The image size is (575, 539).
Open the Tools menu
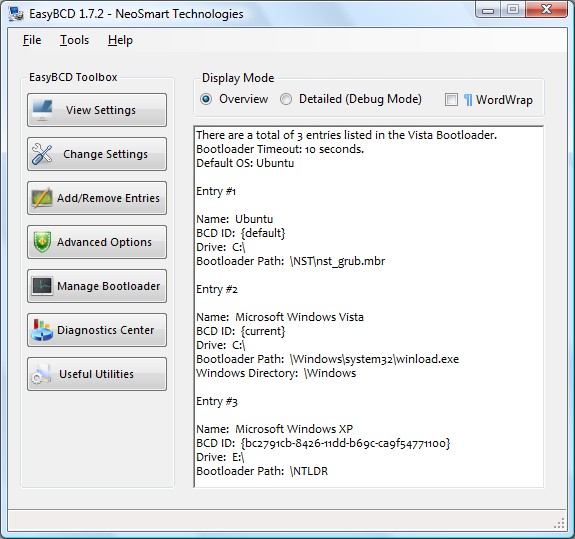[x=74, y=40]
